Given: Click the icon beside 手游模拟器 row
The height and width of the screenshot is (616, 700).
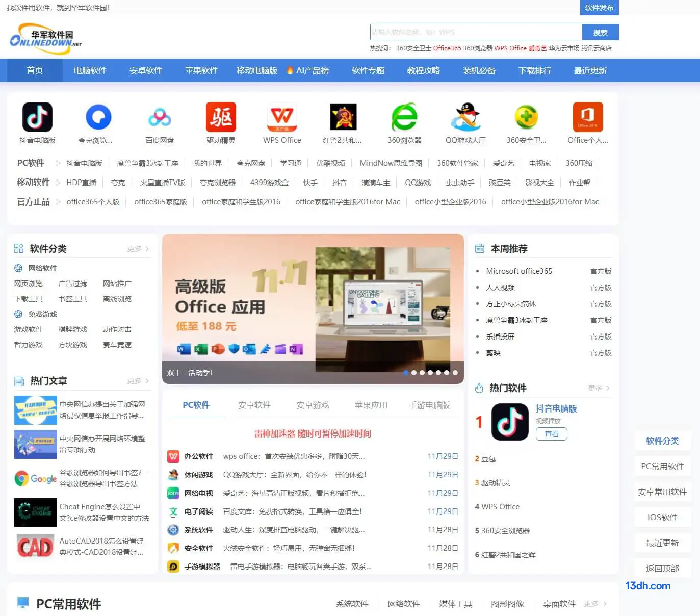Looking at the screenshot, I should coord(173,567).
